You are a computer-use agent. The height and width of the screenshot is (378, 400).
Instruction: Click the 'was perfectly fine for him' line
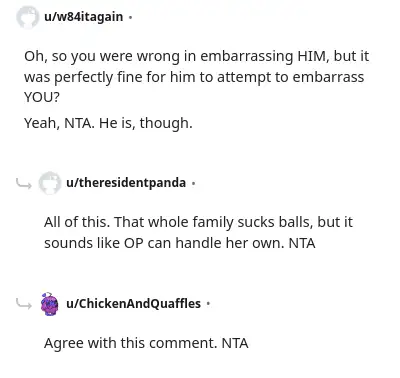point(194,77)
